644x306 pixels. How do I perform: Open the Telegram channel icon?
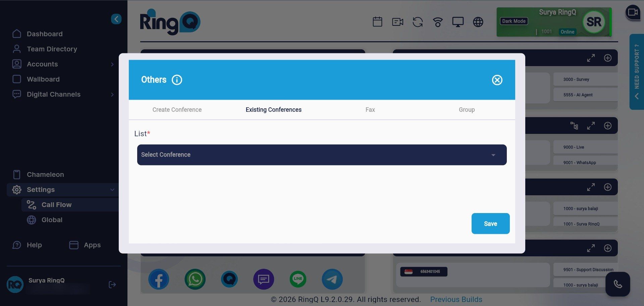(332, 279)
